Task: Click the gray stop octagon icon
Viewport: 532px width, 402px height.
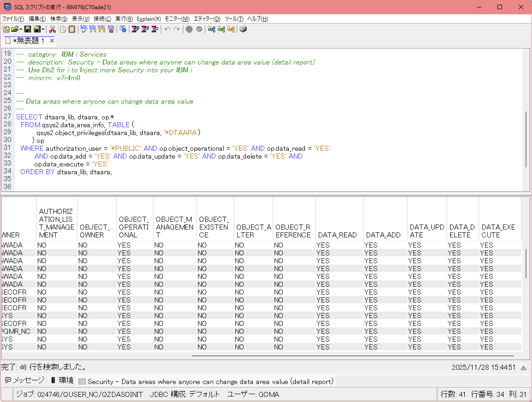Action: pyautogui.click(x=189, y=29)
